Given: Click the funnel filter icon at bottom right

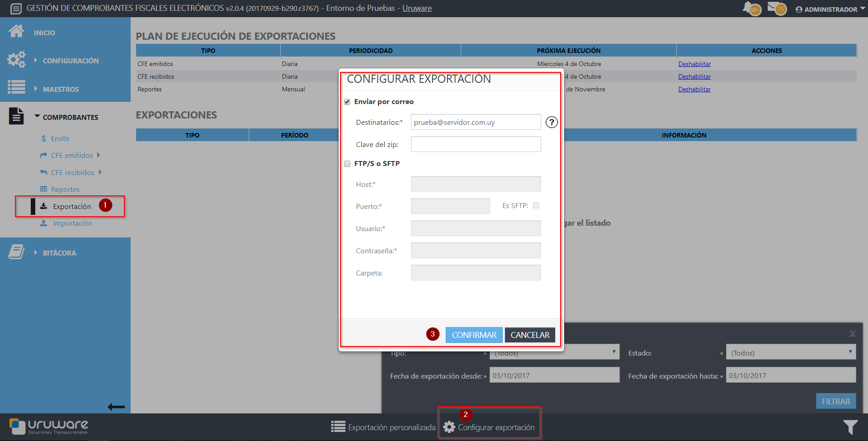Looking at the screenshot, I should [850, 427].
